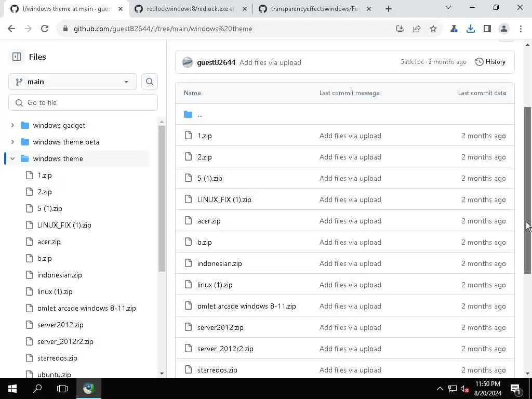
Task: Click the guest82644 avatar image
Action: click(187, 62)
